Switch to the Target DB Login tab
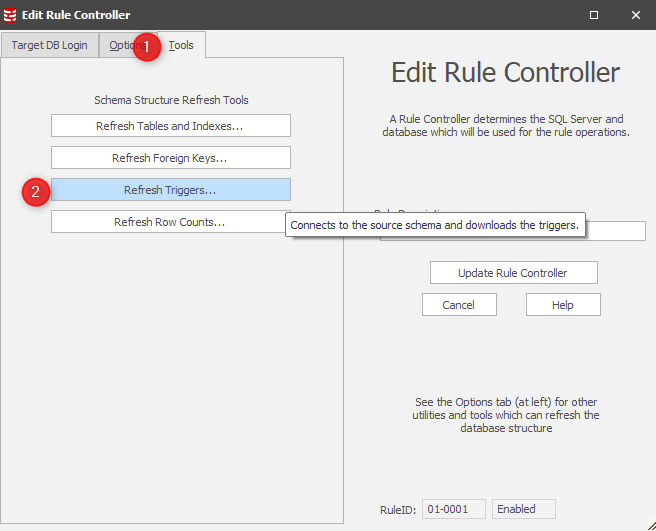This screenshot has width=656, height=531. [x=49, y=46]
